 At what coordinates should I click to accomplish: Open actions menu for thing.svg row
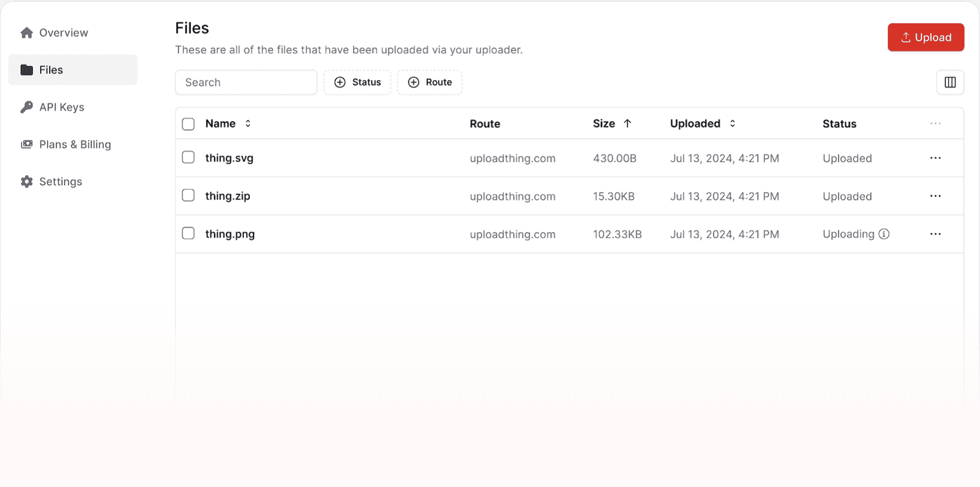click(935, 158)
